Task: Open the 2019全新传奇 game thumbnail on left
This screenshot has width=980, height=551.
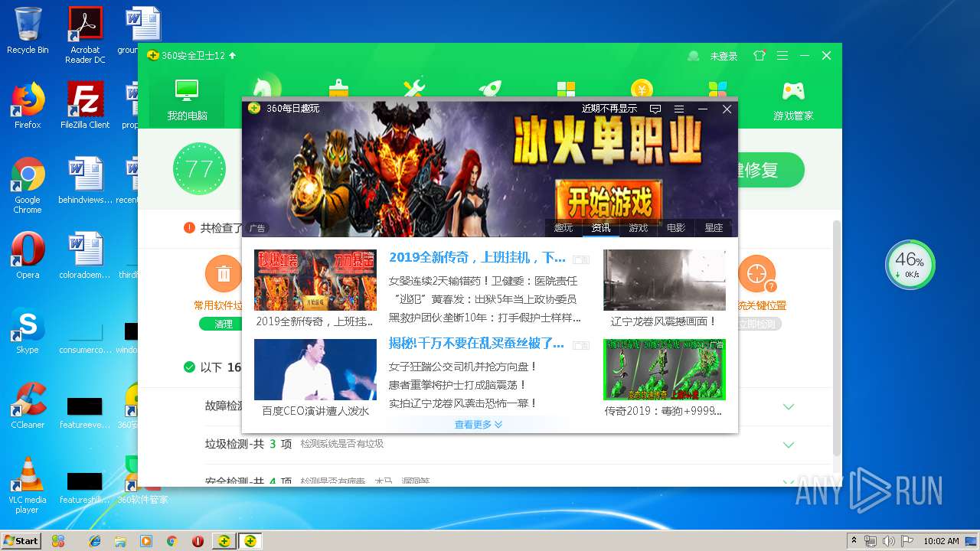Action: tap(315, 280)
